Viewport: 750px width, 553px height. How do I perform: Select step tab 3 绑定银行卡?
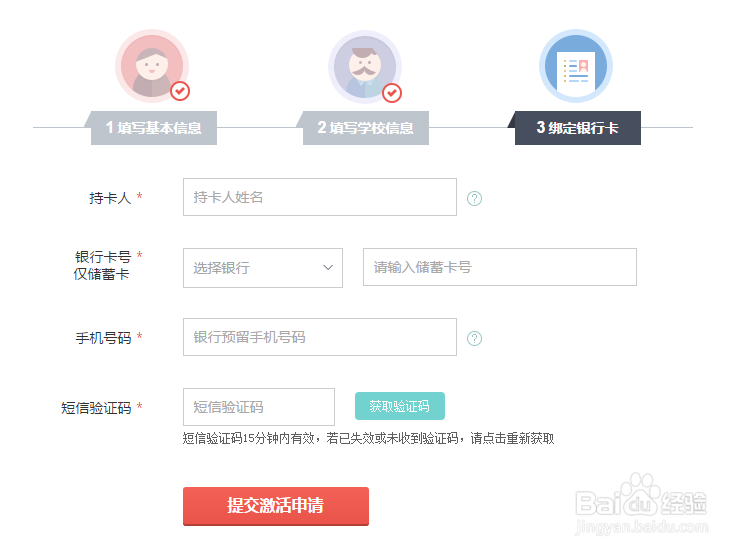pyautogui.click(x=577, y=128)
